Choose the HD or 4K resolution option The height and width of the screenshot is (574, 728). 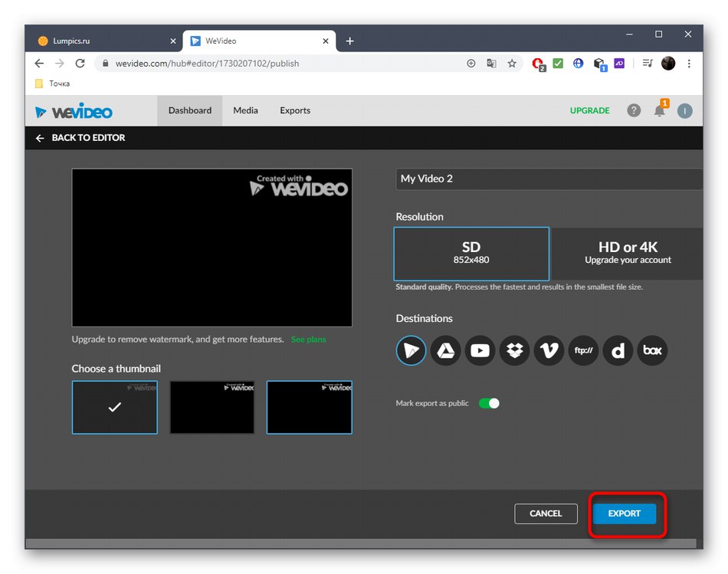[x=628, y=253]
